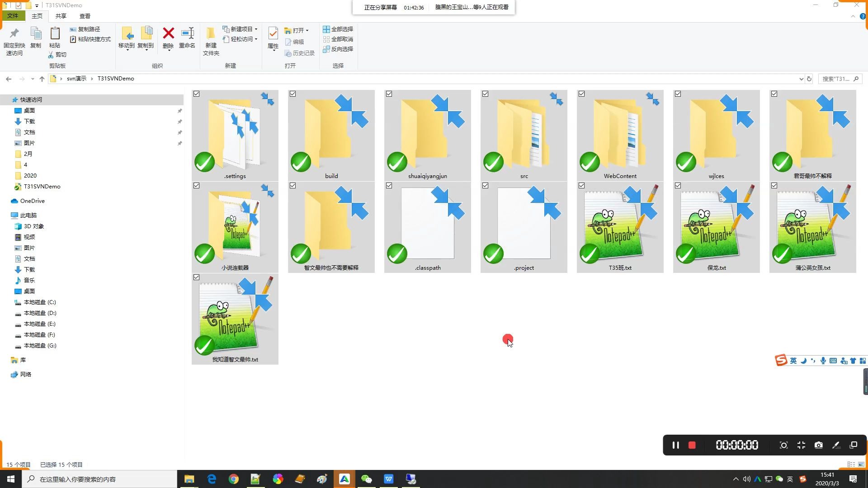The image size is (868, 488).
Task: Open Chrome from the taskbar
Action: (x=233, y=479)
